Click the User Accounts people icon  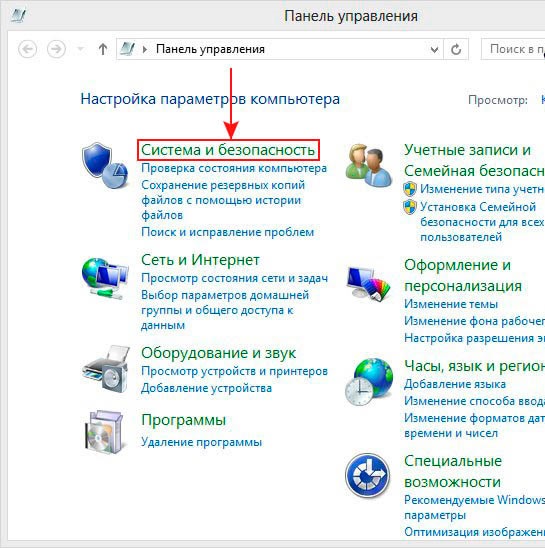coord(369,166)
